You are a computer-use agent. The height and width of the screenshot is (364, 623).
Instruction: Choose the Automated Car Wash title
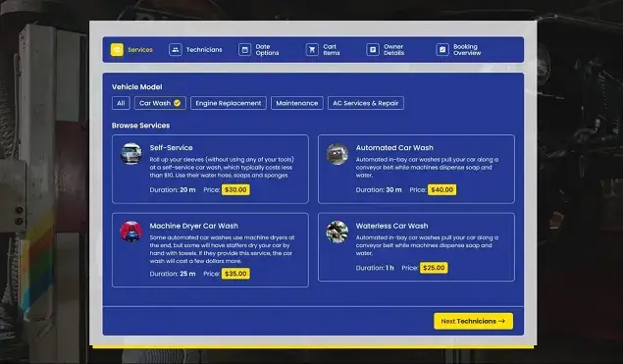394,148
